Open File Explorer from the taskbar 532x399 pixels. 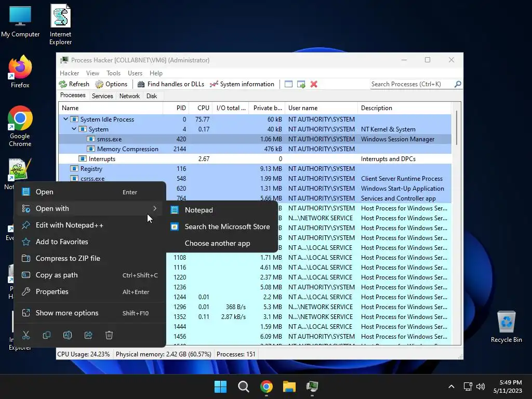[x=289, y=387]
